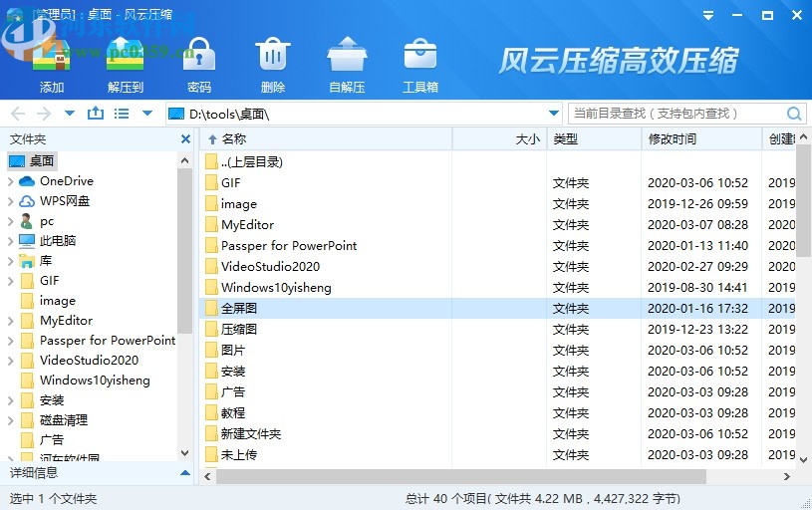Expand the WPS网盘 tree node
Image resolution: width=812 pixels, height=510 pixels.
click(x=10, y=201)
